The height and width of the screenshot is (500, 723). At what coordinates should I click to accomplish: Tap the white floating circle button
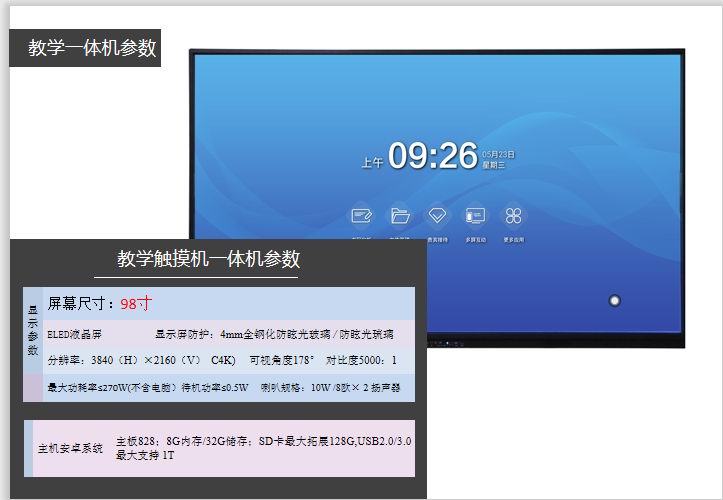click(614, 300)
